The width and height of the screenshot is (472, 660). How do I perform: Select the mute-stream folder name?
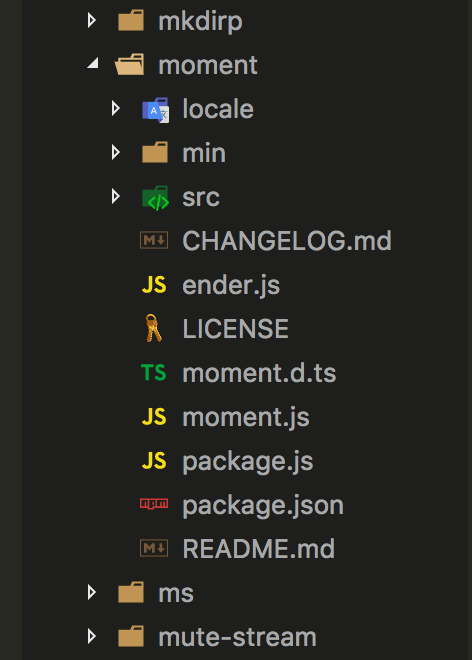(237, 637)
